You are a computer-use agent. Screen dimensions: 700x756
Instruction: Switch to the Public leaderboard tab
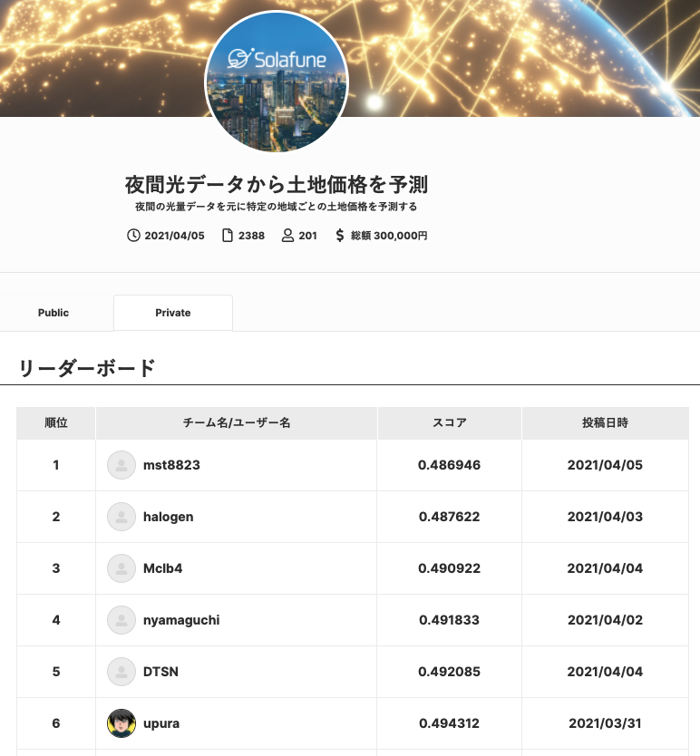pyautogui.click(x=53, y=313)
